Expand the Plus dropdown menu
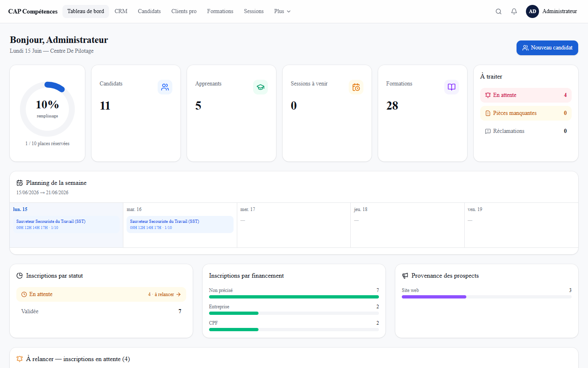Image resolution: width=588 pixels, height=368 pixels. click(x=282, y=11)
